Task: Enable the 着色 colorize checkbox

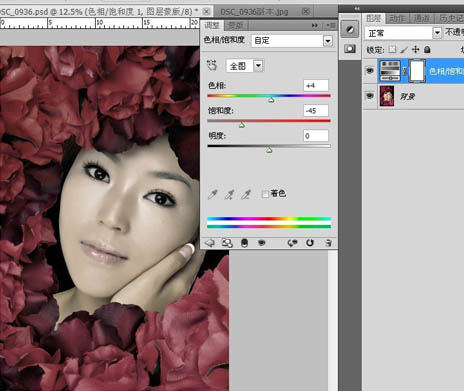Action: coord(265,194)
